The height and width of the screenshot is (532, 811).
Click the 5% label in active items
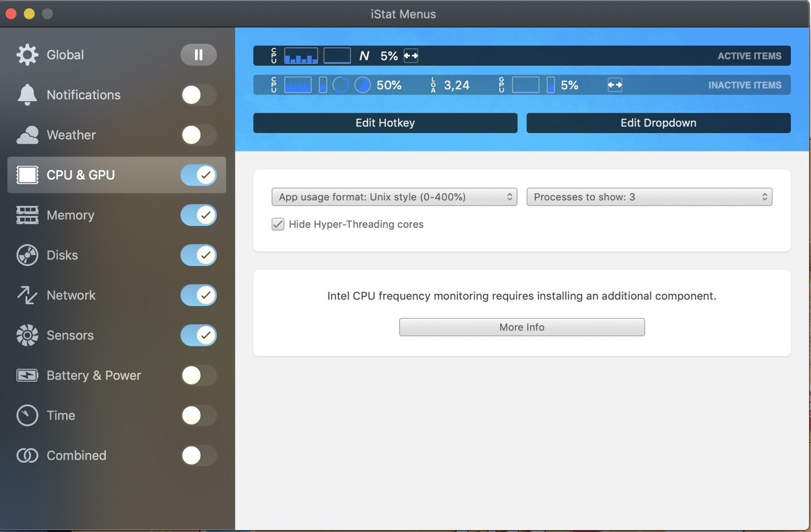tap(389, 56)
